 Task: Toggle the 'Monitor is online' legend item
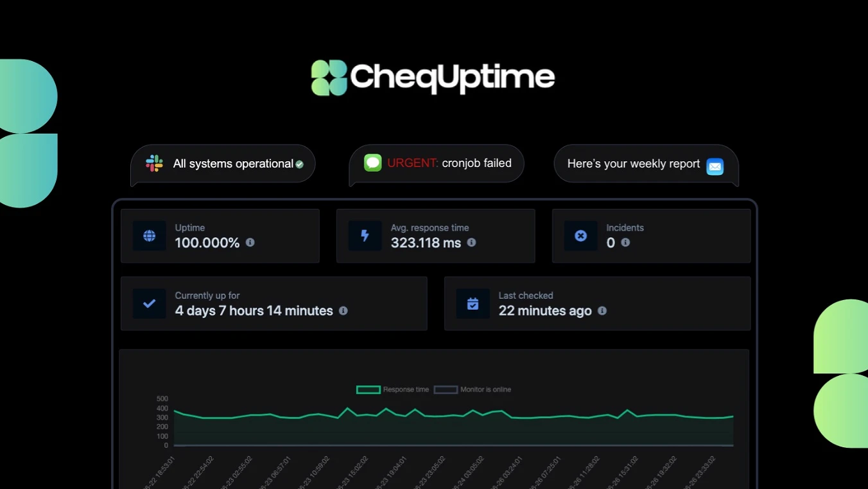pyautogui.click(x=473, y=389)
